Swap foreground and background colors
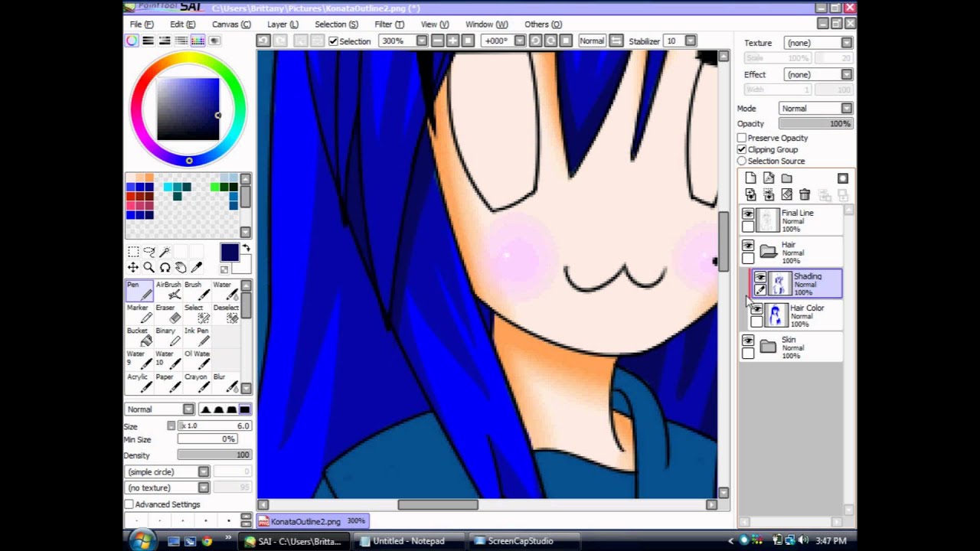Viewport: 980px width, 551px height. coord(246,248)
